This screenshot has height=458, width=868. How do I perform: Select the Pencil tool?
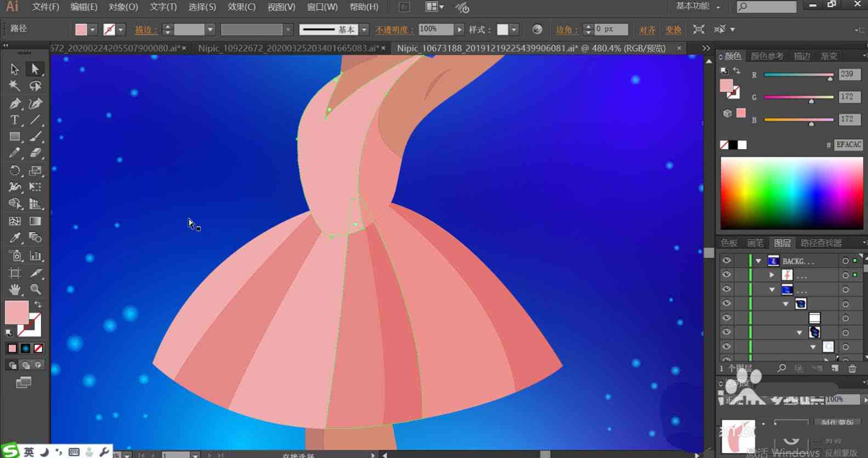click(15, 153)
